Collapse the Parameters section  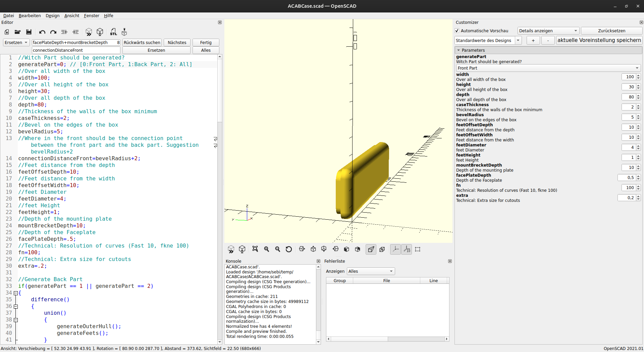click(x=459, y=50)
